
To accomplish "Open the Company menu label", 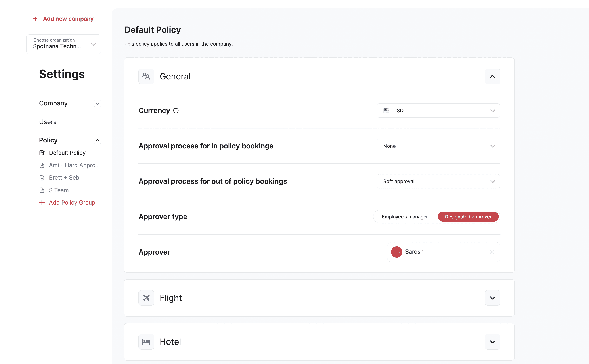I will tap(53, 103).
